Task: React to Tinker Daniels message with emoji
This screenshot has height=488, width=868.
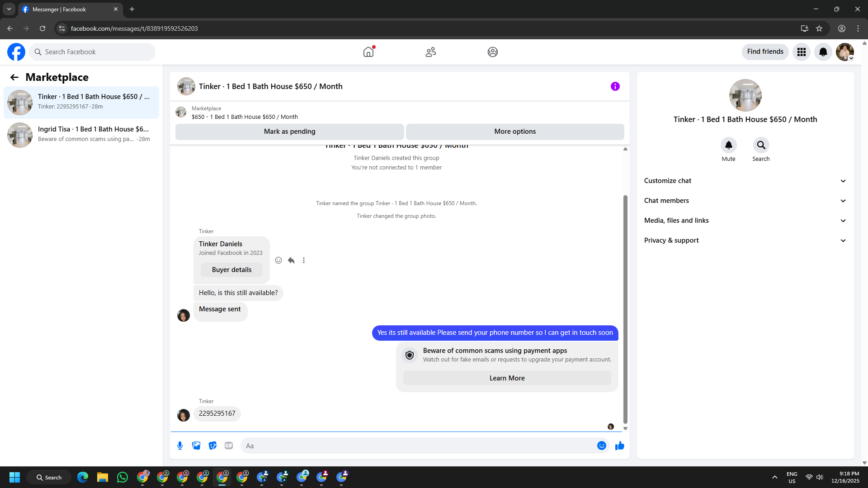Action: (x=278, y=260)
